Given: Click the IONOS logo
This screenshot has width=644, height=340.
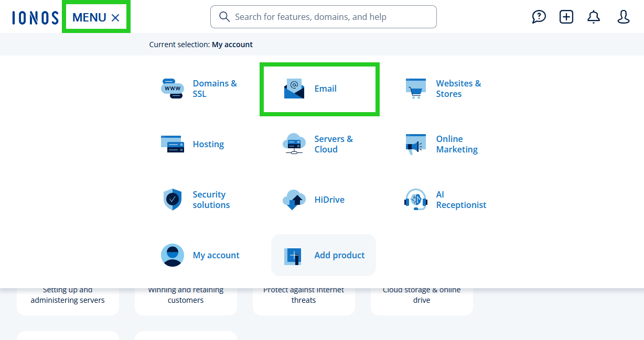Looking at the screenshot, I should pos(35,16).
